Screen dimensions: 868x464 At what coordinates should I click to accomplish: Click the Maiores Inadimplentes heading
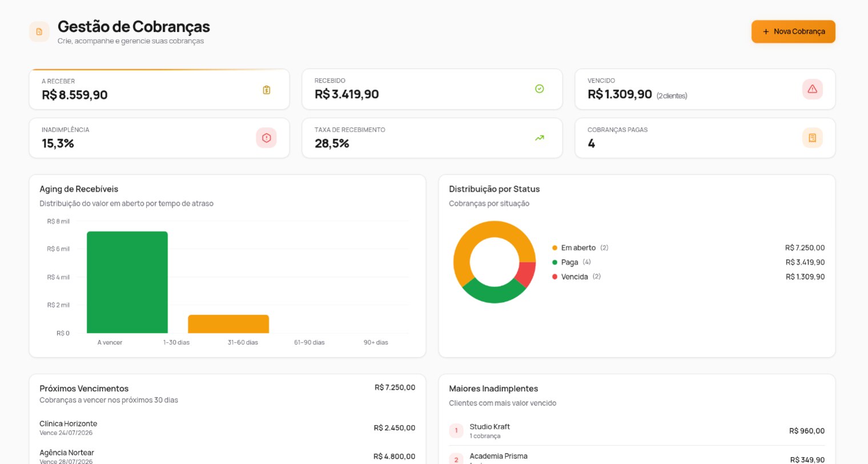click(x=493, y=389)
